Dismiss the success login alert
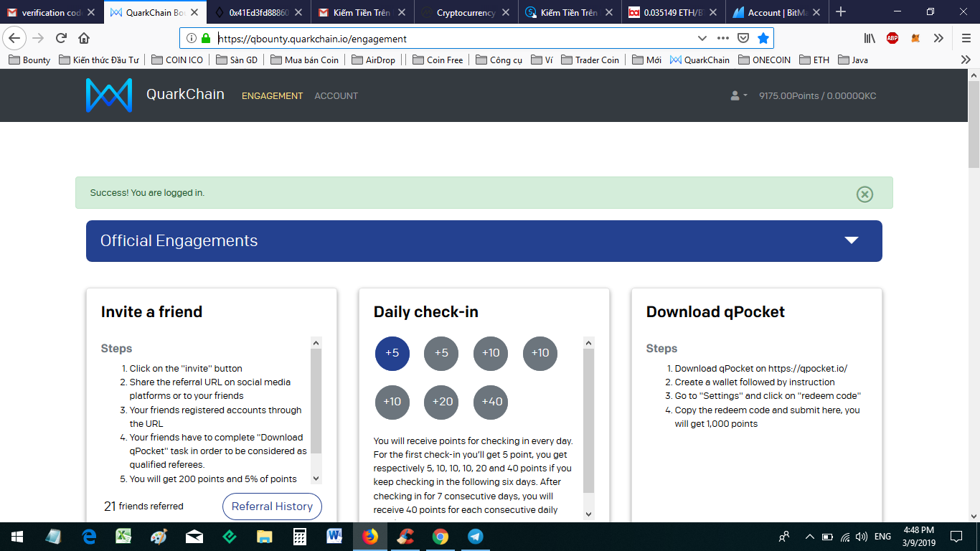Screen dimensions: 980x551 [x=864, y=194]
